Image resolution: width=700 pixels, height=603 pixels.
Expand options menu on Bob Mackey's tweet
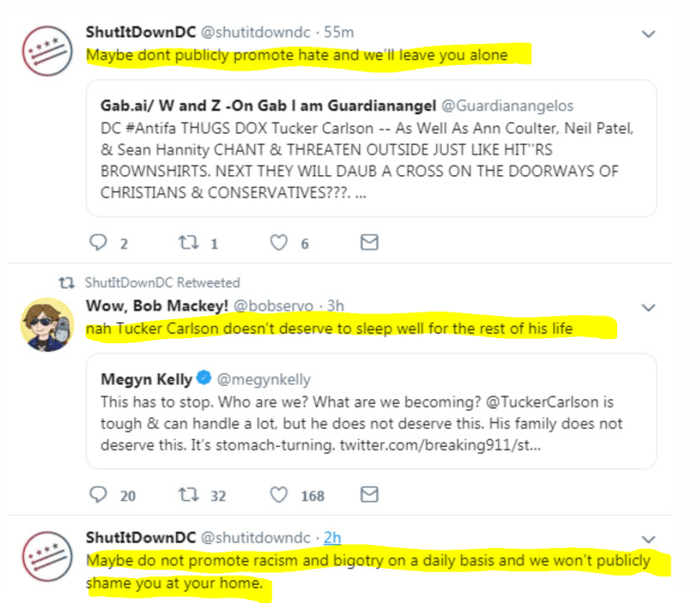[x=649, y=308]
